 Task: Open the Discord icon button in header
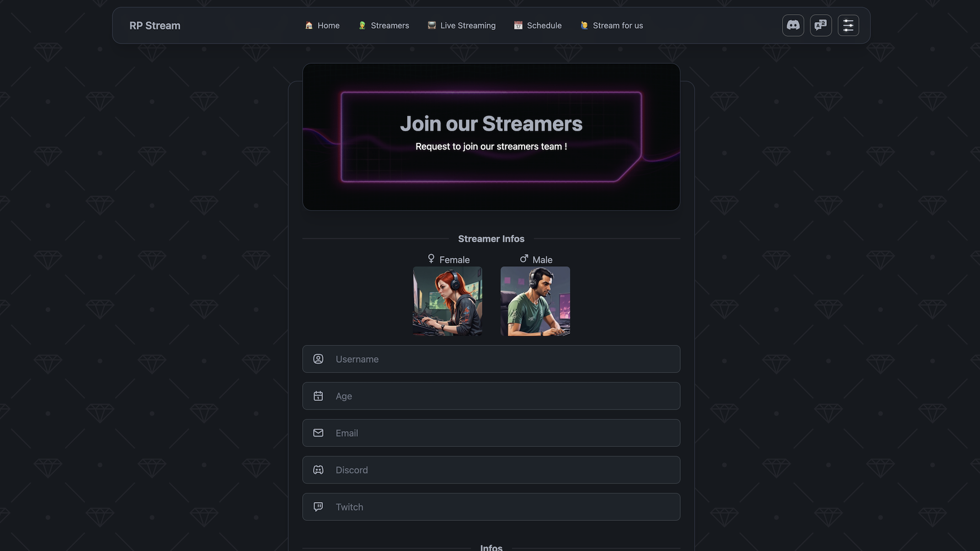[793, 26]
